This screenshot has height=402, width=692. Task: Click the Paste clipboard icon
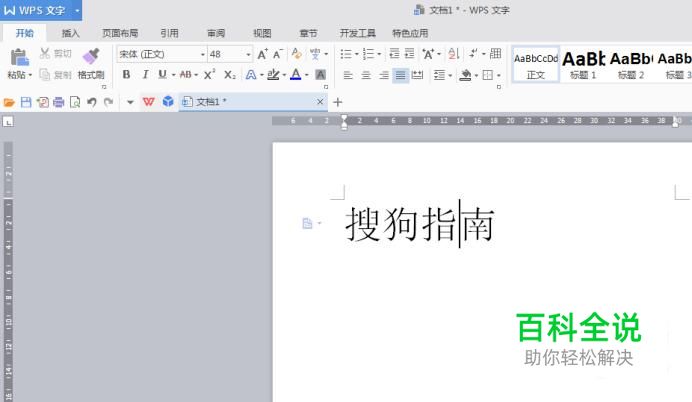point(19,57)
